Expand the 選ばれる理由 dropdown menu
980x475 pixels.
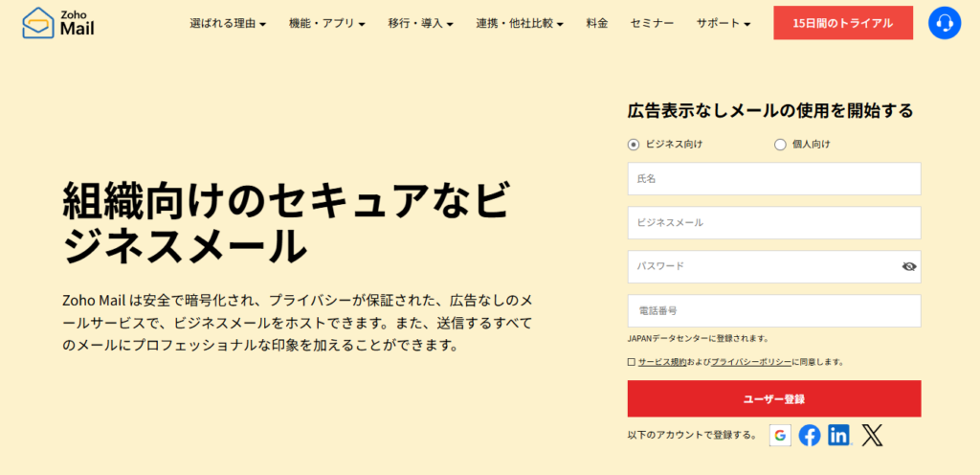click(228, 23)
